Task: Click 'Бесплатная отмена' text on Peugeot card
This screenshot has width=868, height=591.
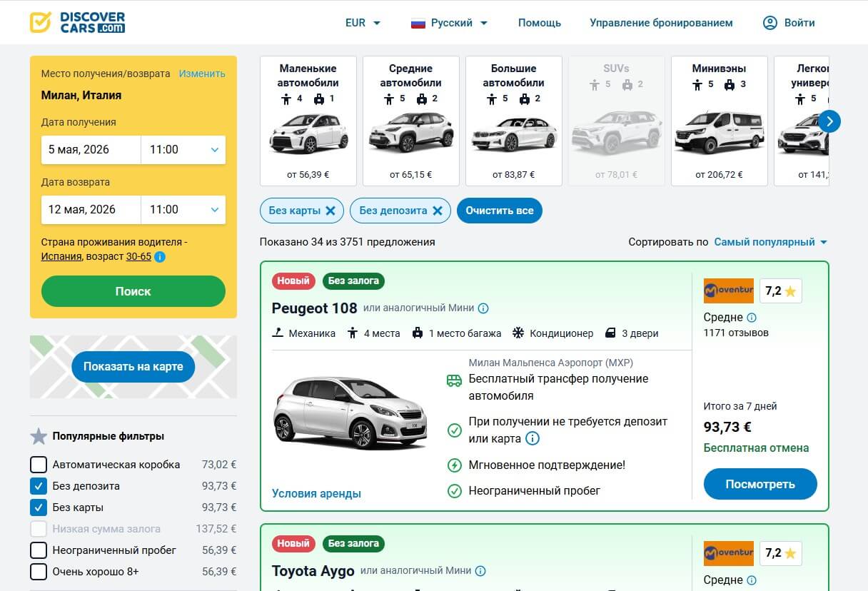Action: click(x=757, y=448)
